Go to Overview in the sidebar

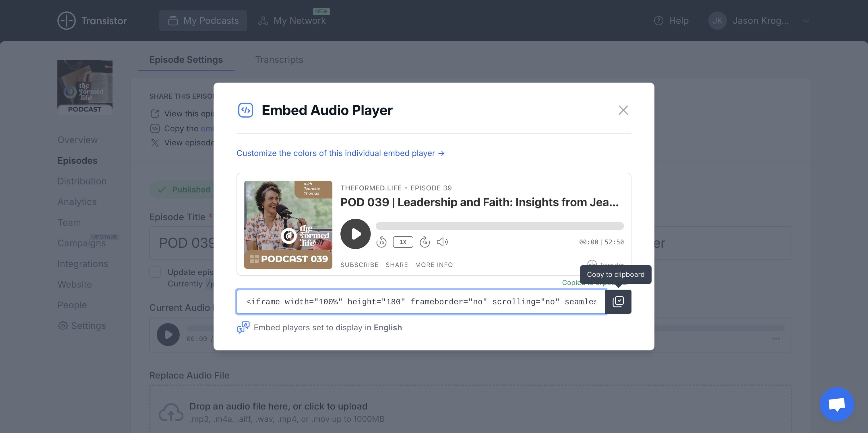tap(77, 140)
